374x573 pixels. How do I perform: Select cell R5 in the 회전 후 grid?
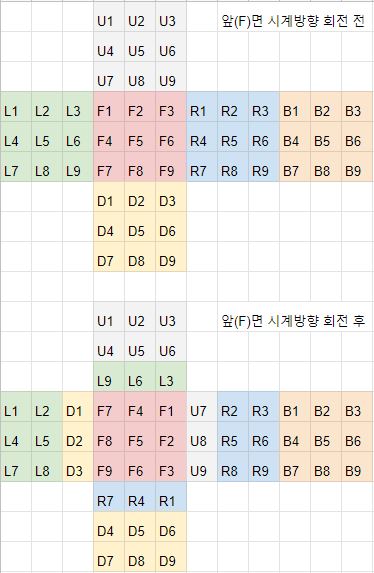[233, 437]
